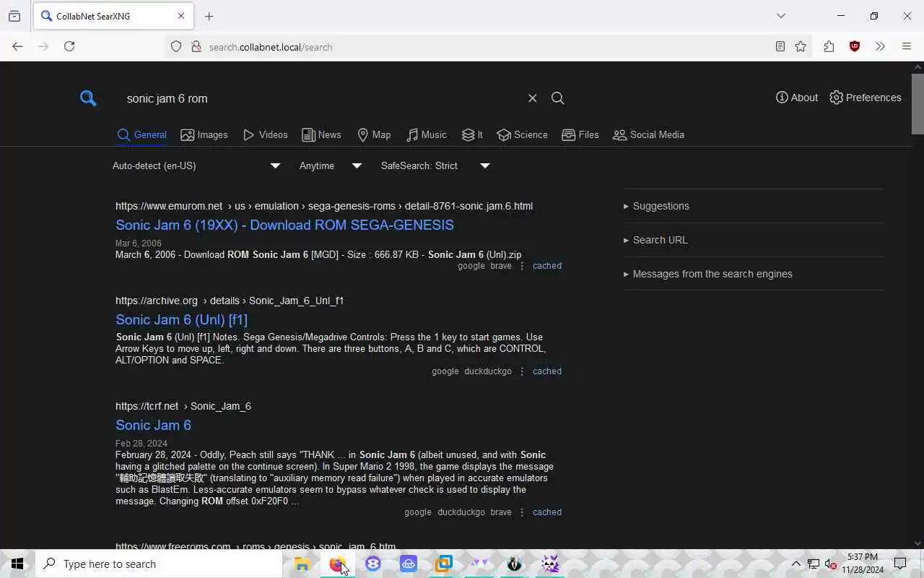Open the Anytime time range dropdown

[330, 165]
